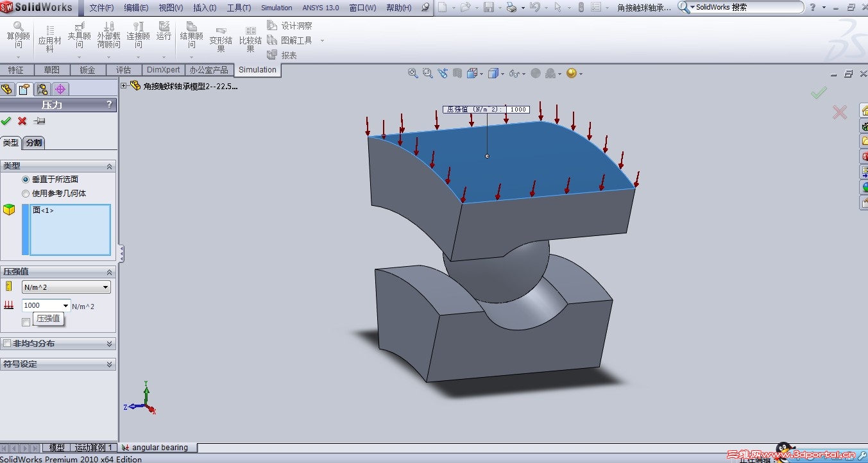868x463 pixels.
Task: Click the 1000 pressure value callout in viewport
Action: (518, 110)
